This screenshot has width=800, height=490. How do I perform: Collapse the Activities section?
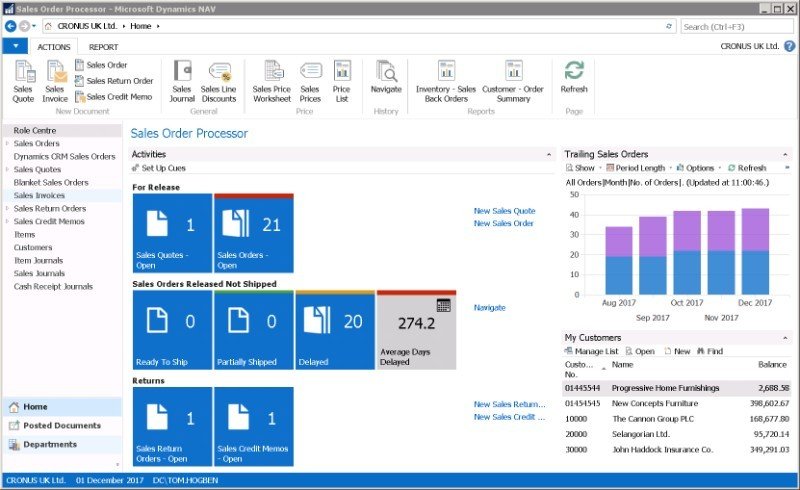point(549,154)
